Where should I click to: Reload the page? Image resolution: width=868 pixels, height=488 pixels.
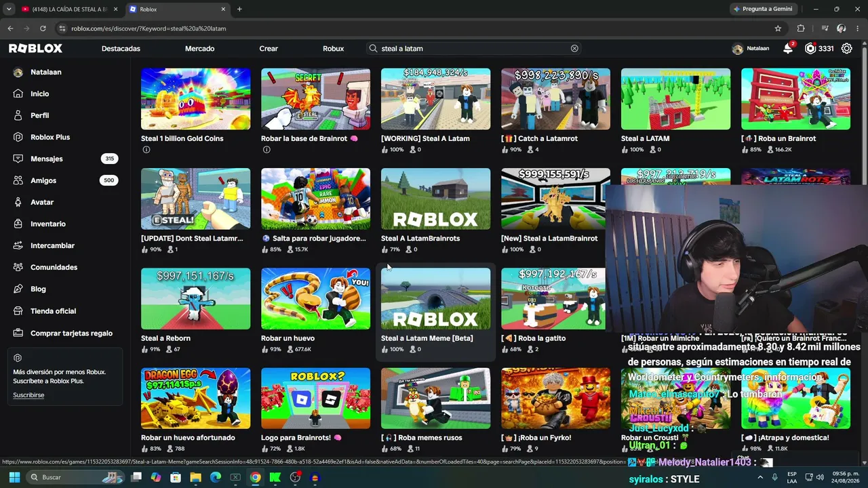43,28
